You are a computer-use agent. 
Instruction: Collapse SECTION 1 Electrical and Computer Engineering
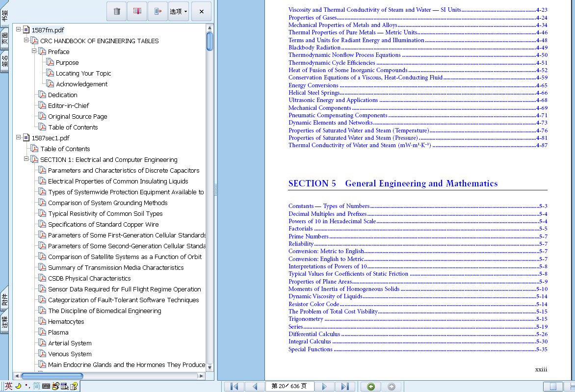point(26,159)
